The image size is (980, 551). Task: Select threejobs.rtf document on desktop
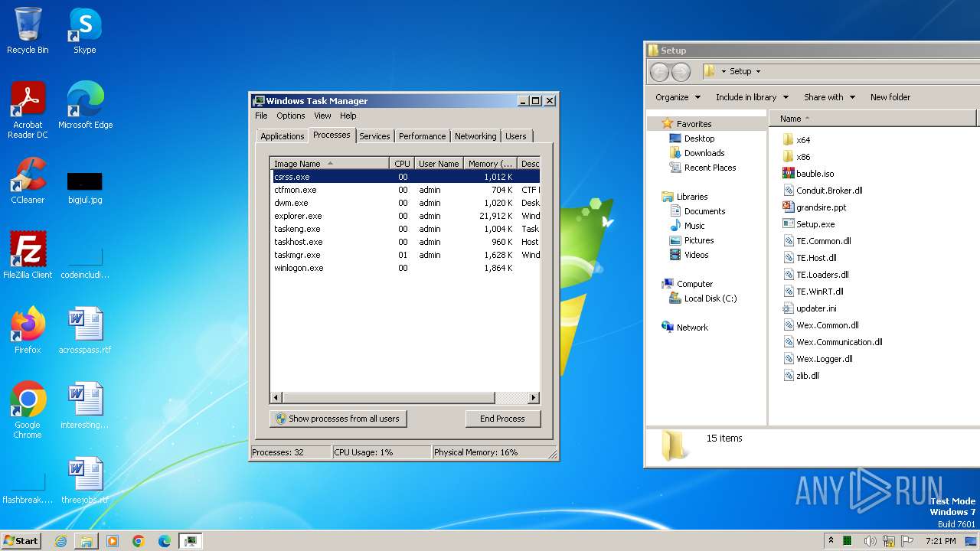tap(85, 481)
